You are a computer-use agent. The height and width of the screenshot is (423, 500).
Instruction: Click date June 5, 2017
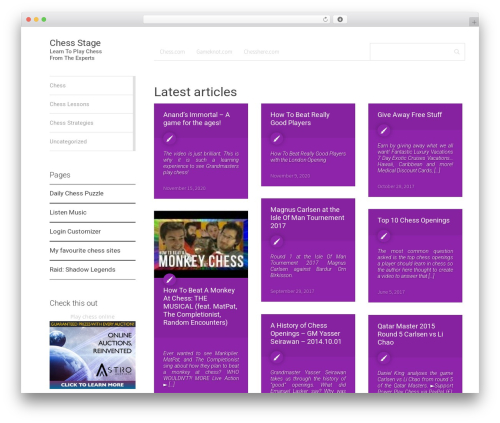(391, 292)
